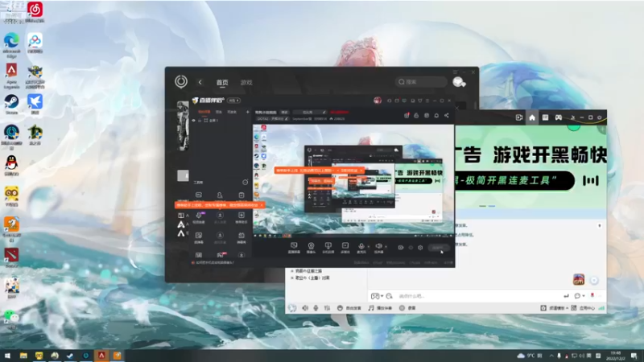
Task: Open the Windows Start menu
Action: tap(7, 356)
